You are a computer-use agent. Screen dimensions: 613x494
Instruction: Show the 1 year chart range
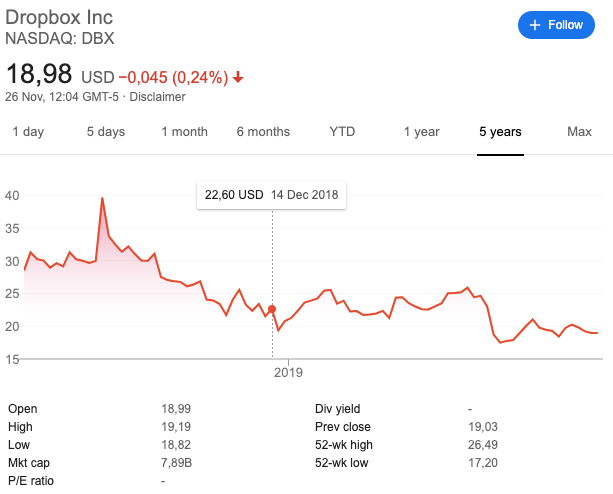[421, 132]
